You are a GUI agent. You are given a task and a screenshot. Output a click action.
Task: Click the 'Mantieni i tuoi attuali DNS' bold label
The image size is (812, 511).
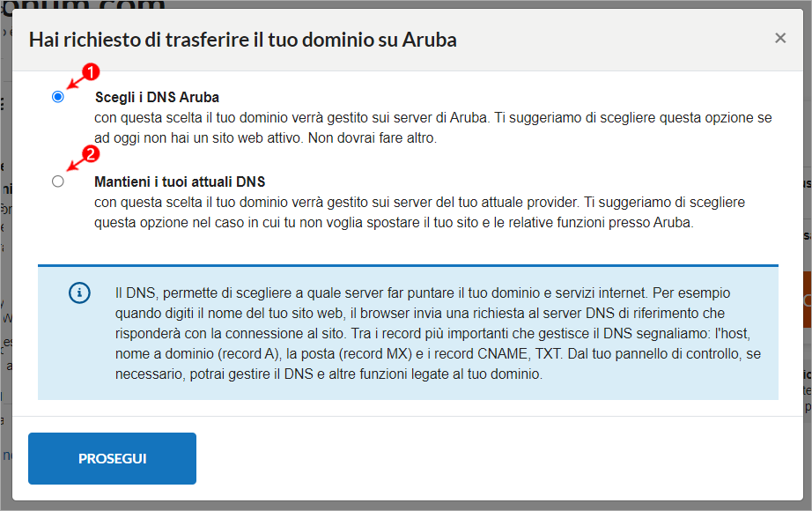pyautogui.click(x=180, y=181)
